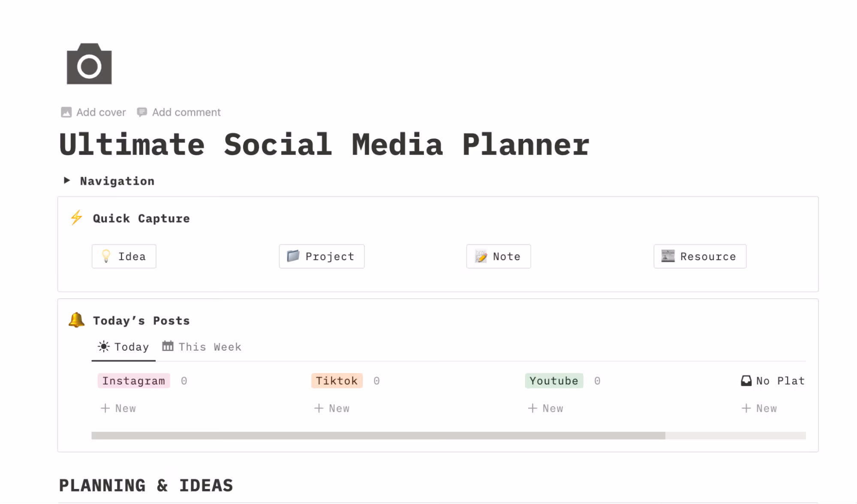Image resolution: width=857 pixels, height=504 pixels.
Task: Open the Youtube group header
Action: (553, 381)
